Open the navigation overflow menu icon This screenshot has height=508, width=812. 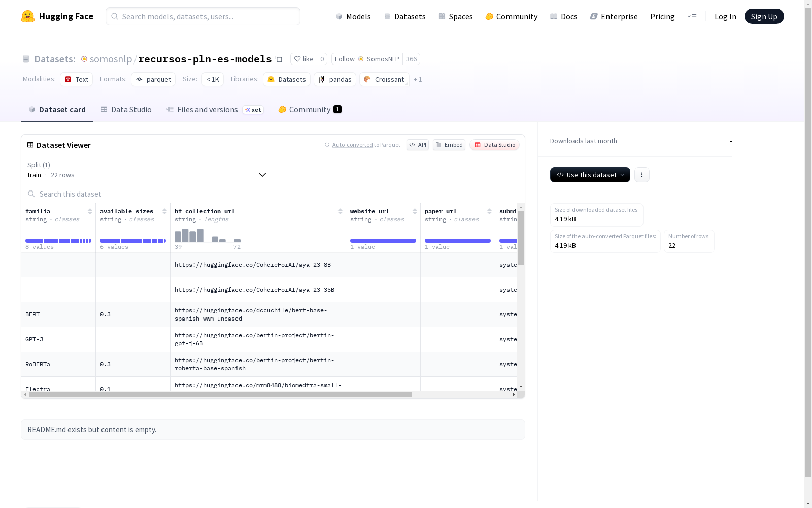(692, 16)
